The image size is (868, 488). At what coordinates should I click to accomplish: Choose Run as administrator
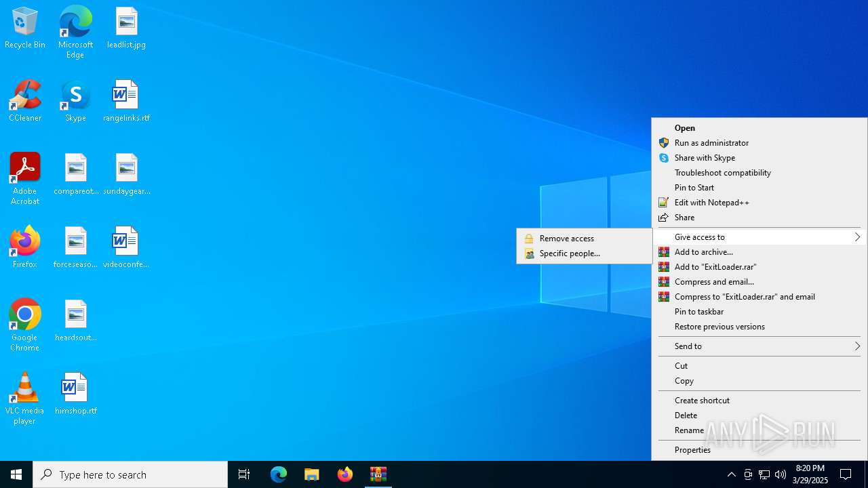coord(759,143)
